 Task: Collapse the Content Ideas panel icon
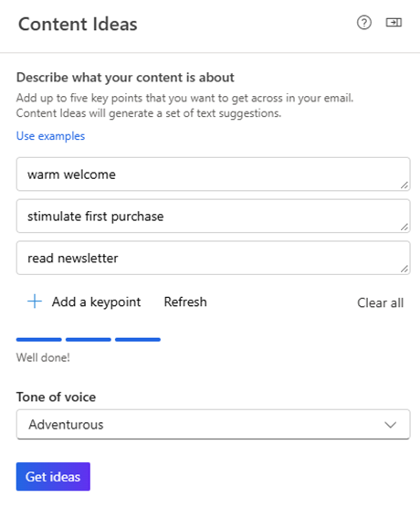tap(394, 22)
